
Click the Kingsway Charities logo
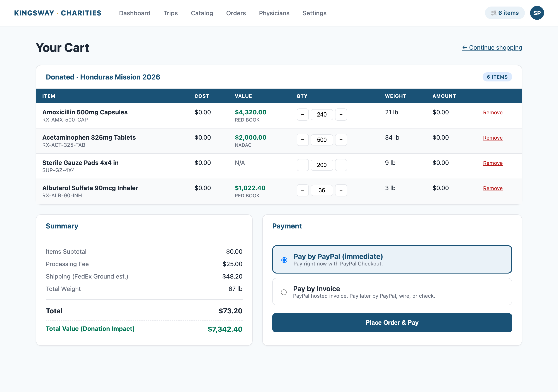[x=58, y=13]
